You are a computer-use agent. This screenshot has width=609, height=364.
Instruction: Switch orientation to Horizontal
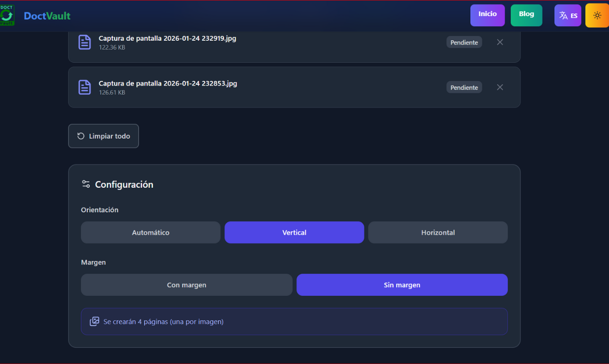[438, 232]
